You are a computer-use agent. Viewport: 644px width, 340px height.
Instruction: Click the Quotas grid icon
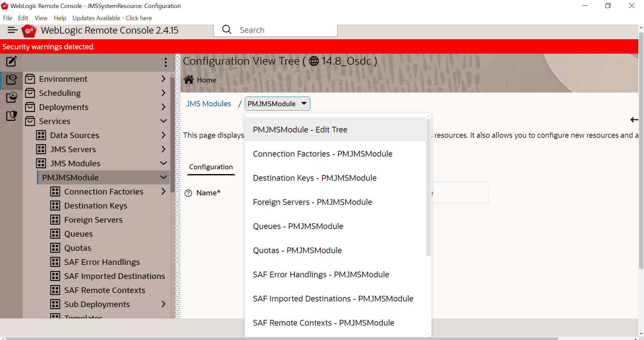point(55,248)
